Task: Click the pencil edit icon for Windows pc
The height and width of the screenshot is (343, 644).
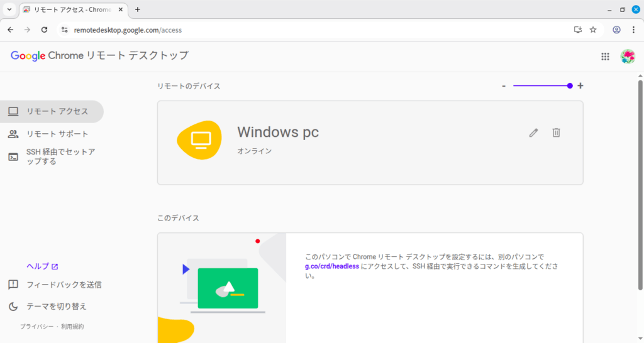Action: click(533, 133)
